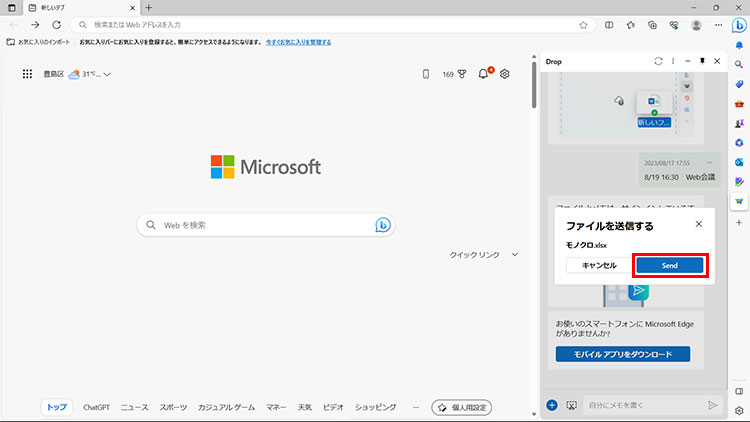This screenshot has height=422, width=750.
Task: Switch to the ニュース feed tab
Action: click(134, 407)
